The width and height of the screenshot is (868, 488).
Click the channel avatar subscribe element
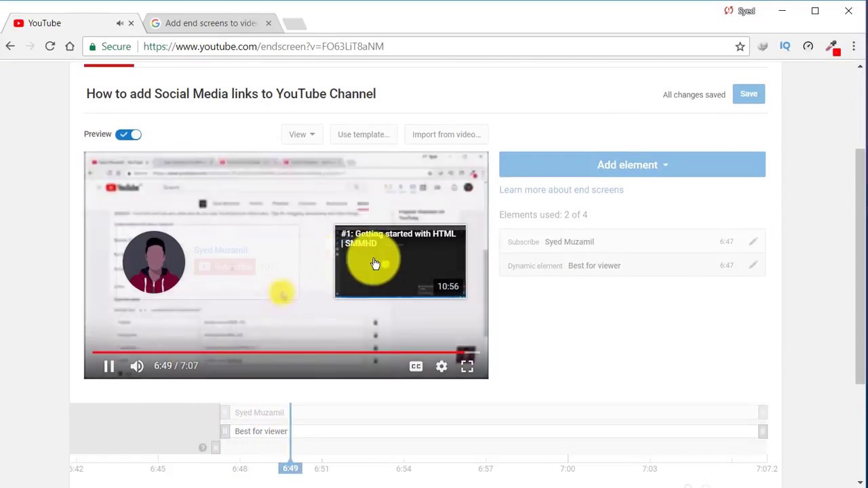[x=154, y=262]
